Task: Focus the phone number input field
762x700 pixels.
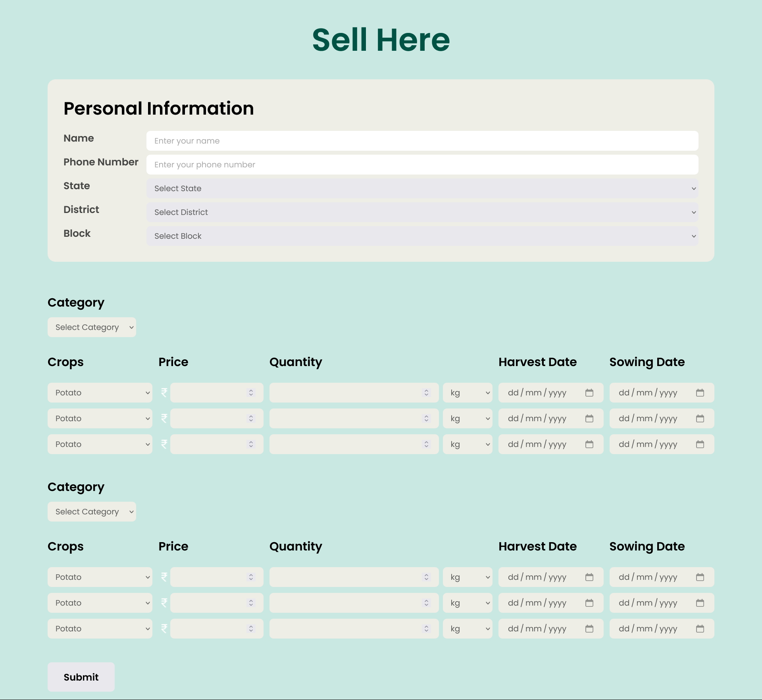Action: (422, 165)
